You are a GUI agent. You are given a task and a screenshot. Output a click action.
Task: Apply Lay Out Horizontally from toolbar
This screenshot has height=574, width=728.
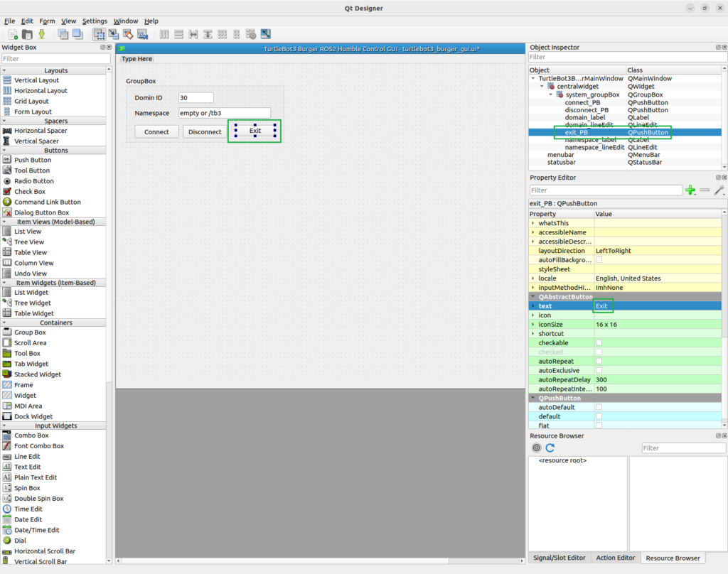tap(164, 34)
